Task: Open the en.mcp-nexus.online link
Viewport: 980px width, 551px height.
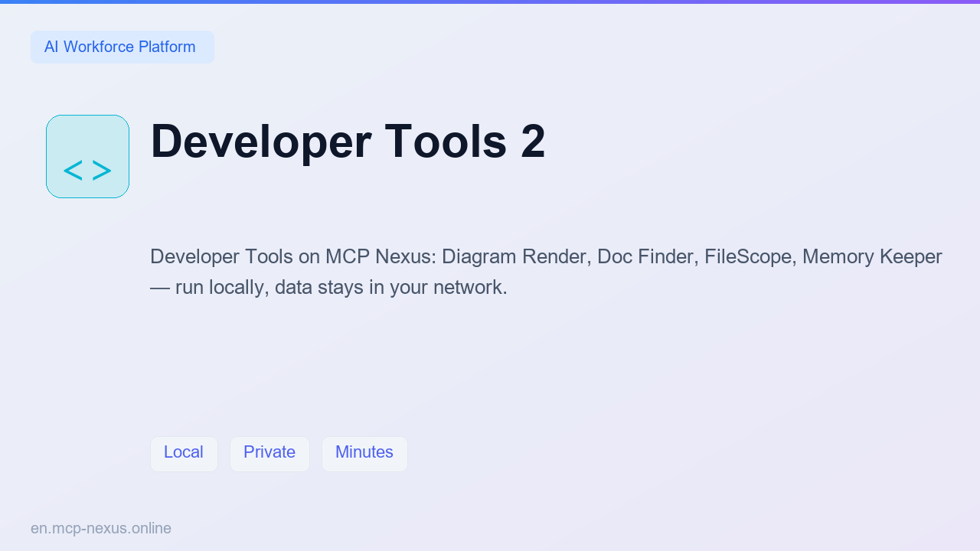Action: click(x=101, y=528)
